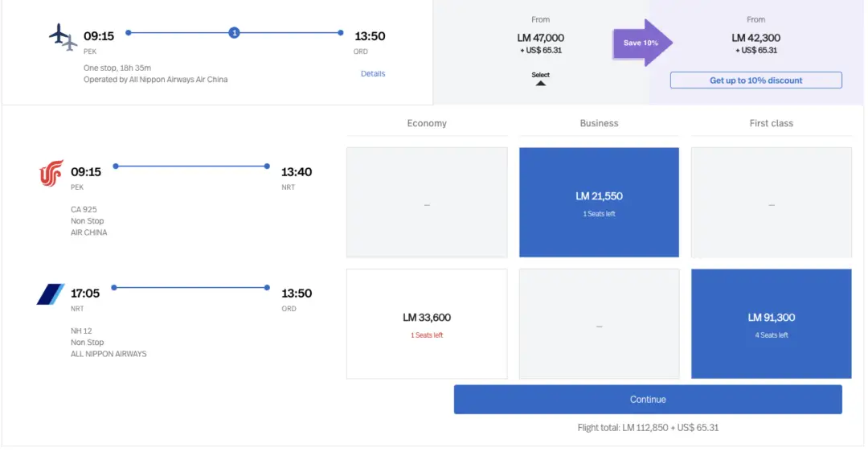Collapse the fare panel using the Select arrow
Screen dimensions: 868x452
(x=541, y=79)
